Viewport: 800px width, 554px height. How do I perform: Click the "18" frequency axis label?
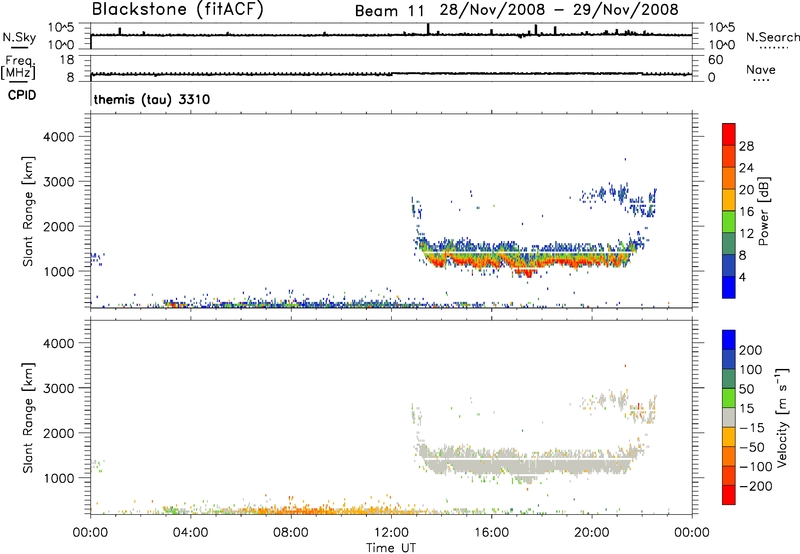point(67,60)
